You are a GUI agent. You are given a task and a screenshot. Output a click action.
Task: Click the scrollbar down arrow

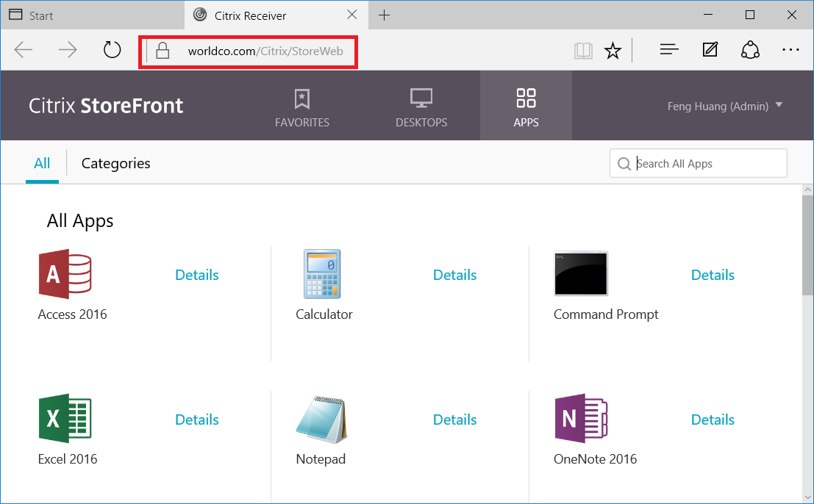807,498
